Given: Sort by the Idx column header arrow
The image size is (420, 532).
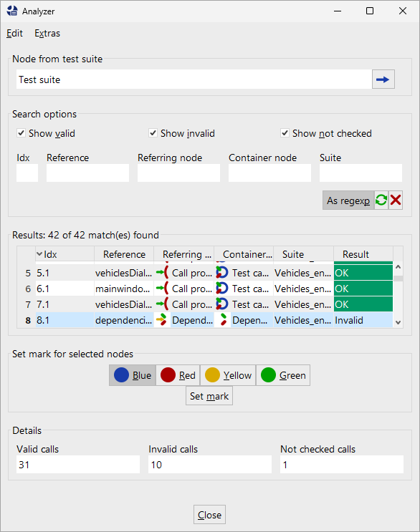Looking at the screenshot, I should [x=39, y=253].
